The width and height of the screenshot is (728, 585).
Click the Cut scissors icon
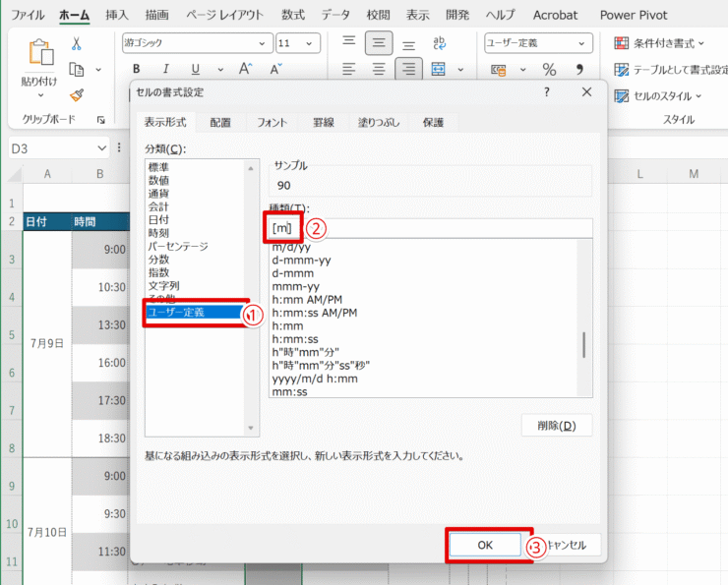(x=77, y=44)
